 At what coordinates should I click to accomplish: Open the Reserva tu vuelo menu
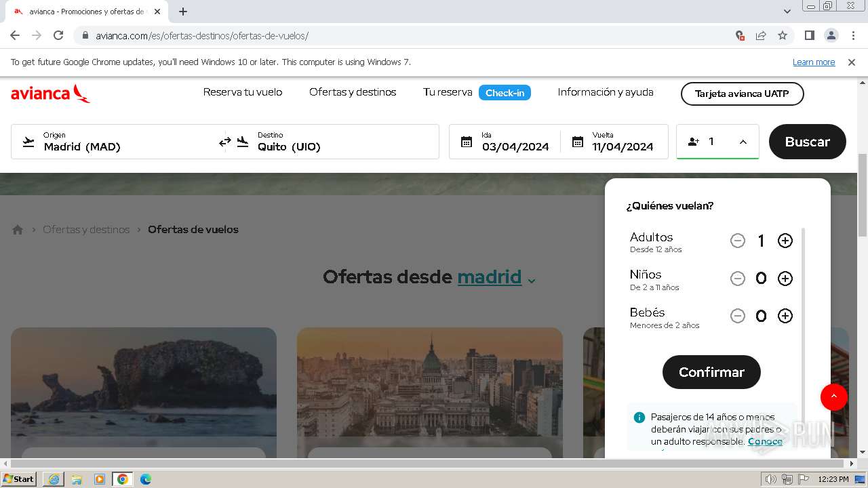pyautogui.click(x=243, y=92)
